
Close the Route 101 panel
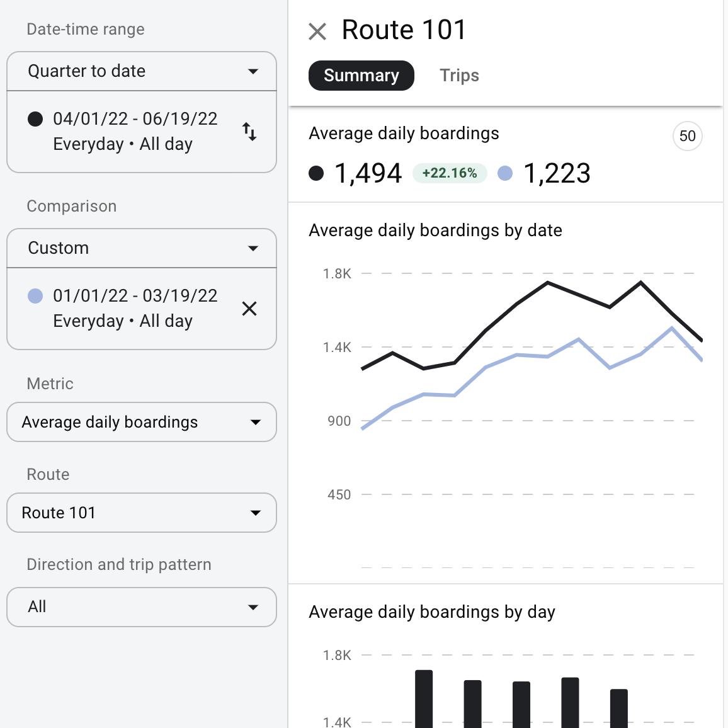pyautogui.click(x=317, y=31)
